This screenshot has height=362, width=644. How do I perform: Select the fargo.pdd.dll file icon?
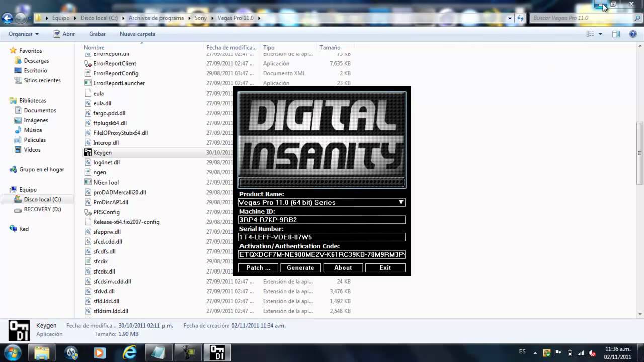tap(88, 113)
